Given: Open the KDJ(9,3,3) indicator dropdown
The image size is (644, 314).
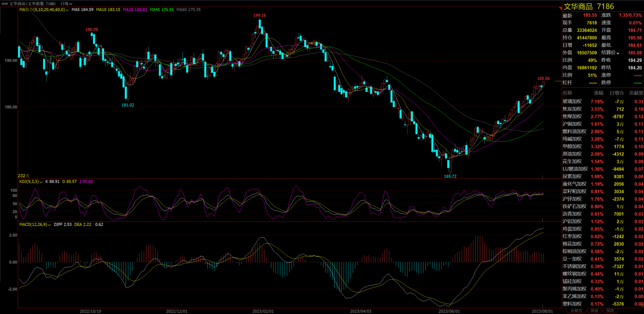Looking at the screenshot, I should pyautogui.click(x=31, y=182).
